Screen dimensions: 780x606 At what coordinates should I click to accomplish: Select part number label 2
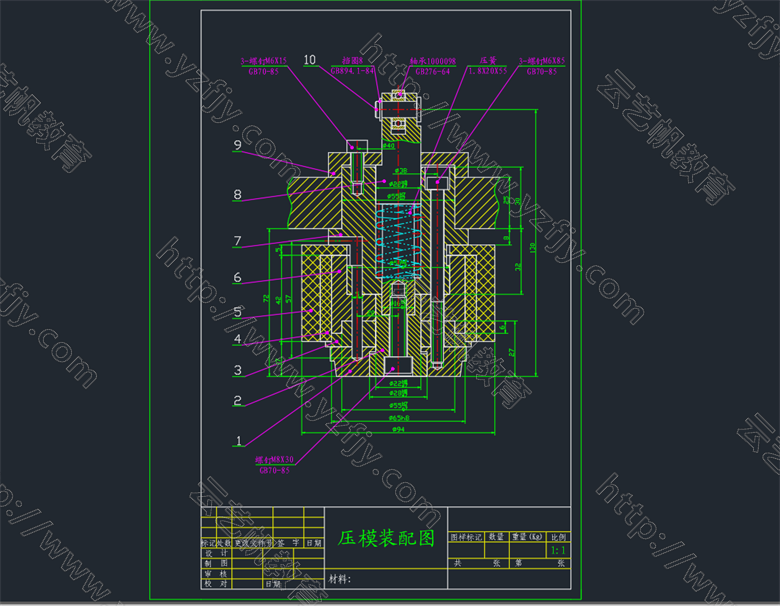click(x=238, y=401)
